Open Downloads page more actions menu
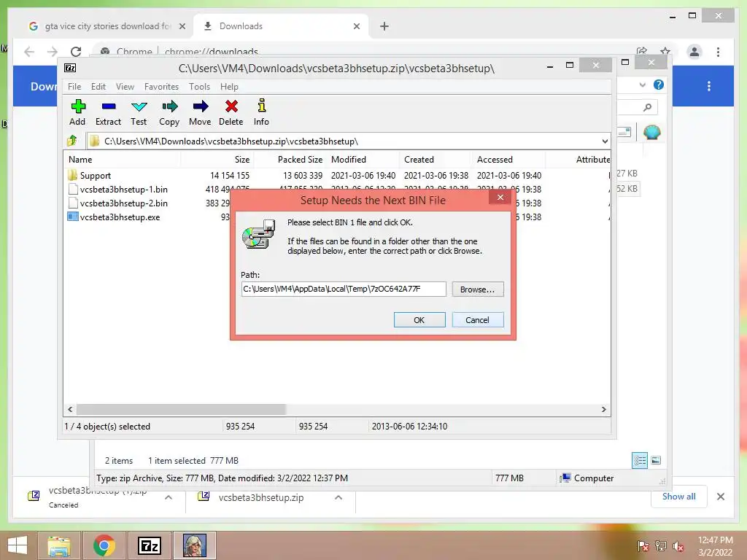747x560 pixels. tap(709, 86)
